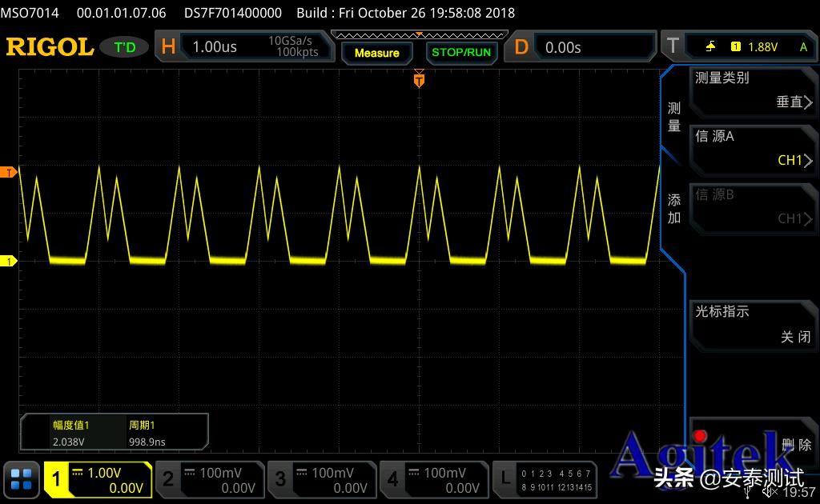Image resolution: width=820 pixels, height=504 pixels.
Task: Click the 10GSa/s sample rate readout
Action: (x=290, y=41)
